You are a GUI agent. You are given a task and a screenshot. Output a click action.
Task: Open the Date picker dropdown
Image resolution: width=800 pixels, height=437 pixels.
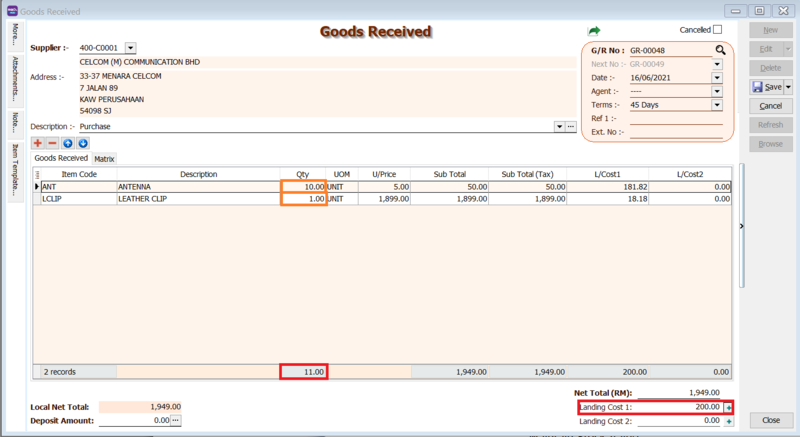click(717, 78)
